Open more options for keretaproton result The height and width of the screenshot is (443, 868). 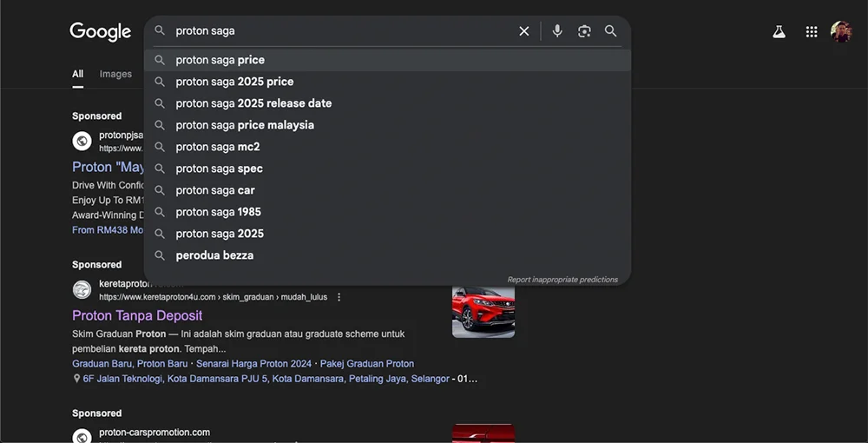pyautogui.click(x=339, y=297)
